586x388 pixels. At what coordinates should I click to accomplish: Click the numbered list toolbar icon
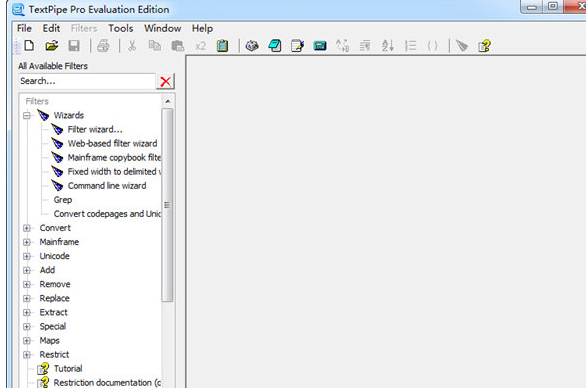[410, 46]
